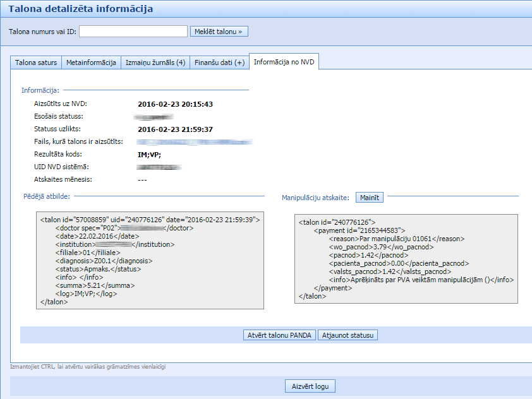Click the Aizsūtīts uz NVD timestamp value

pyautogui.click(x=175, y=104)
